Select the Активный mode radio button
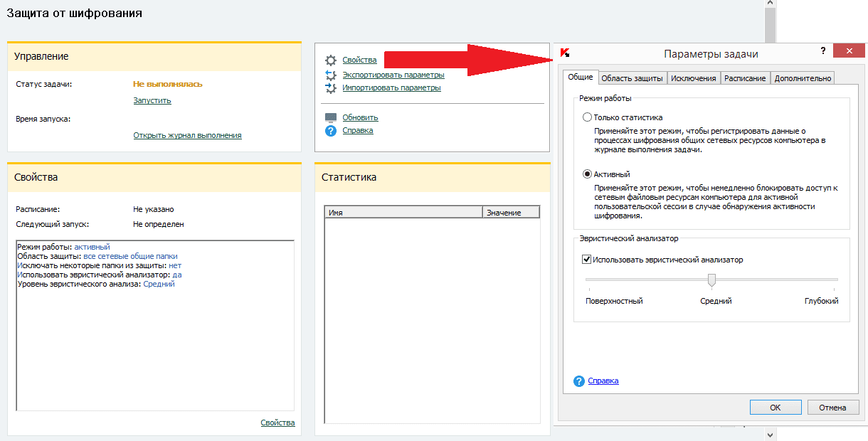The width and height of the screenshot is (868, 441). [x=587, y=174]
